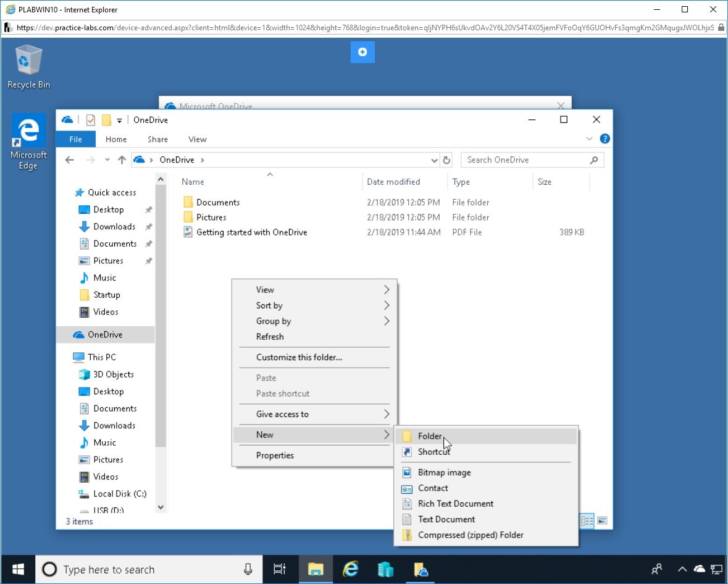The width and height of the screenshot is (728, 584).
Task: Sort files by the Name column header
Action: [x=193, y=182]
